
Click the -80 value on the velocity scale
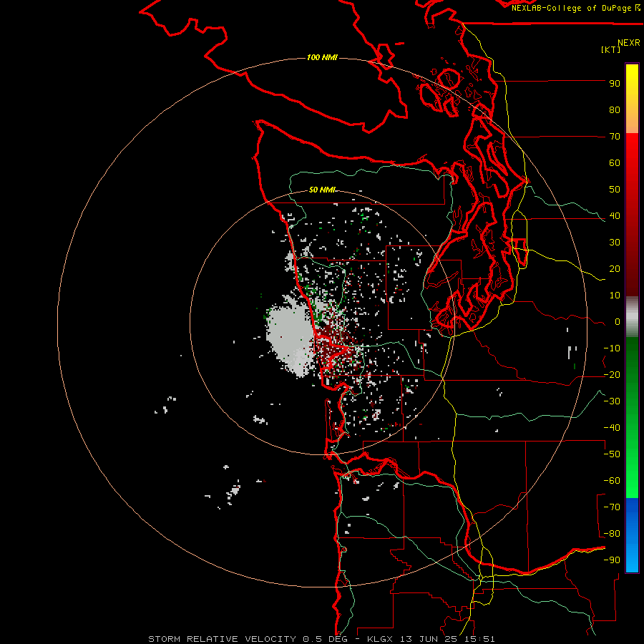pyautogui.click(x=612, y=534)
